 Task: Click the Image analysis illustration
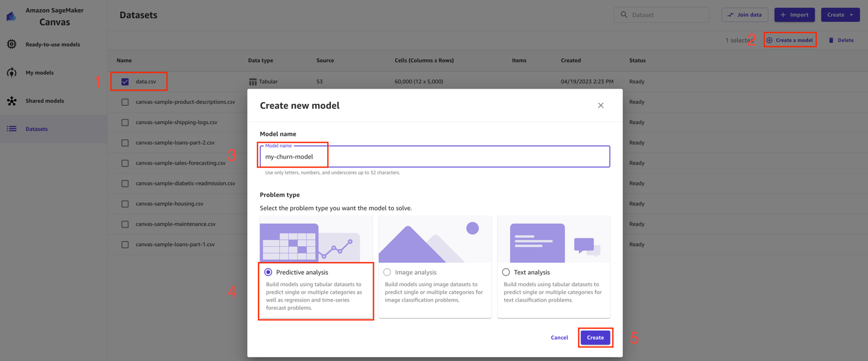click(435, 239)
